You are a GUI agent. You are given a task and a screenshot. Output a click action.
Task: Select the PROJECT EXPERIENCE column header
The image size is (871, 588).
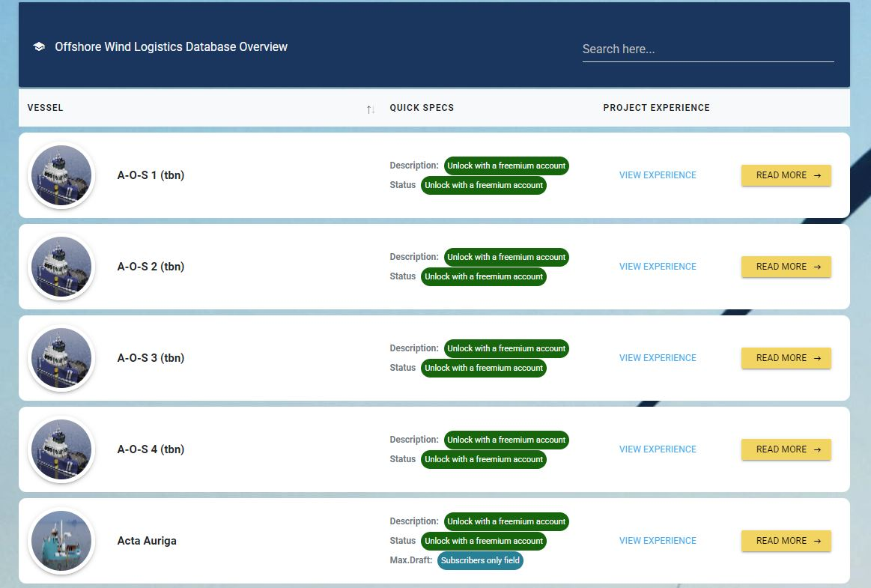click(657, 108)
